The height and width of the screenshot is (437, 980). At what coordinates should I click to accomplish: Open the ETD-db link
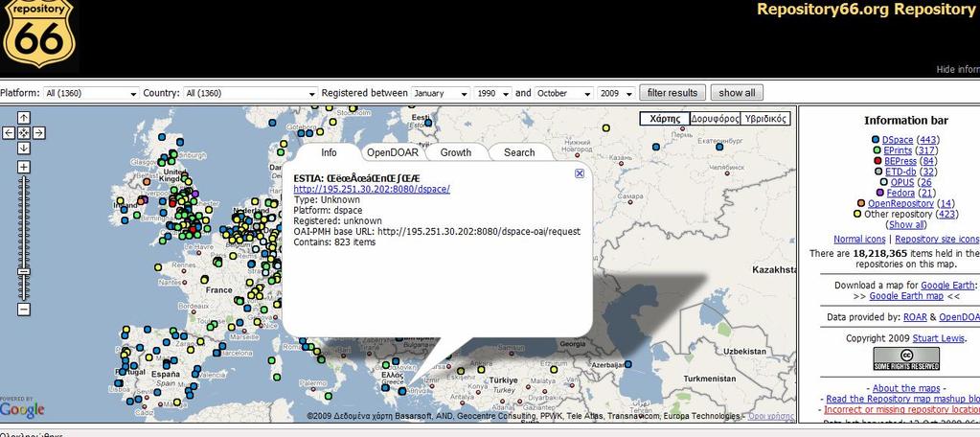click(x=901, y=172)
